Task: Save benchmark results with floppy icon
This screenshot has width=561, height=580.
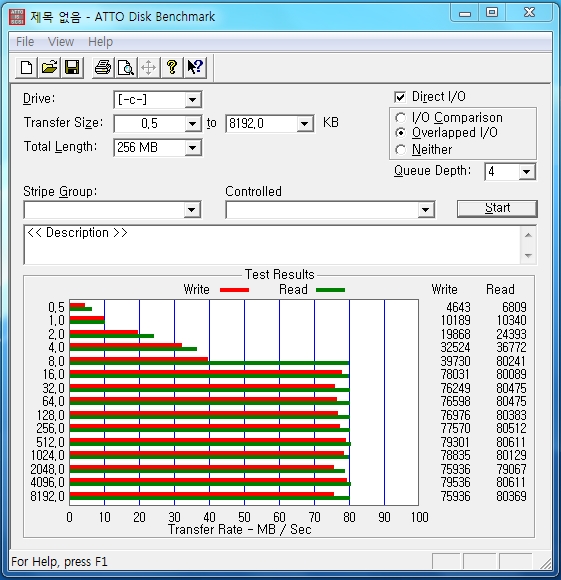Action: tap(72, 68)
